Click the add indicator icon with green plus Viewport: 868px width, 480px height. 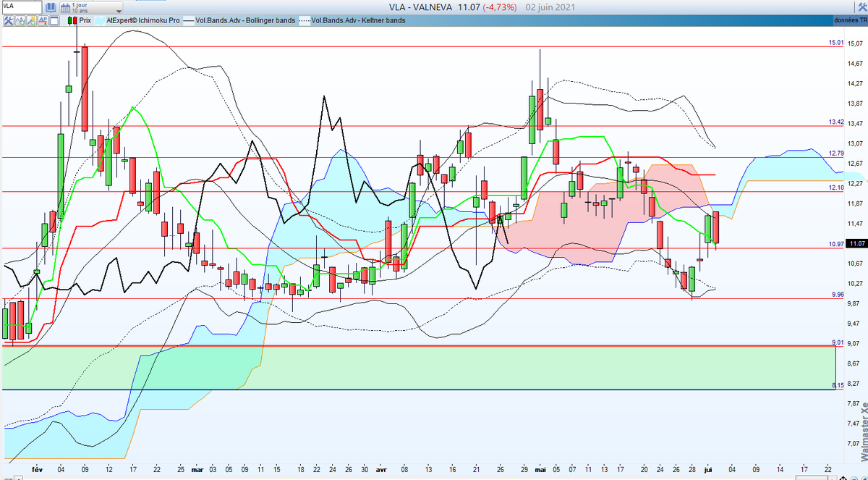(20, 20)
